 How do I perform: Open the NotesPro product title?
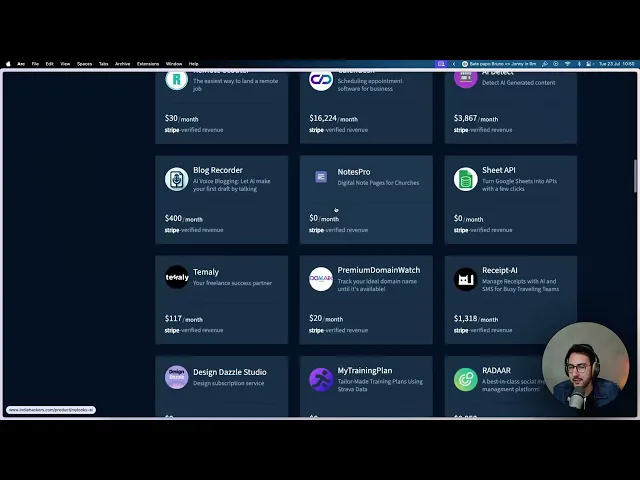point(353,172)
